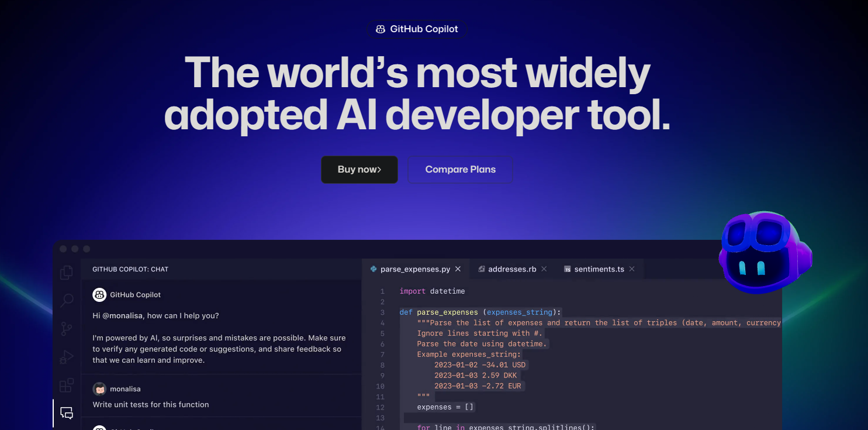Click line number 12 in gutter
This screenshot has width=868, height=430.
(381, 407)
